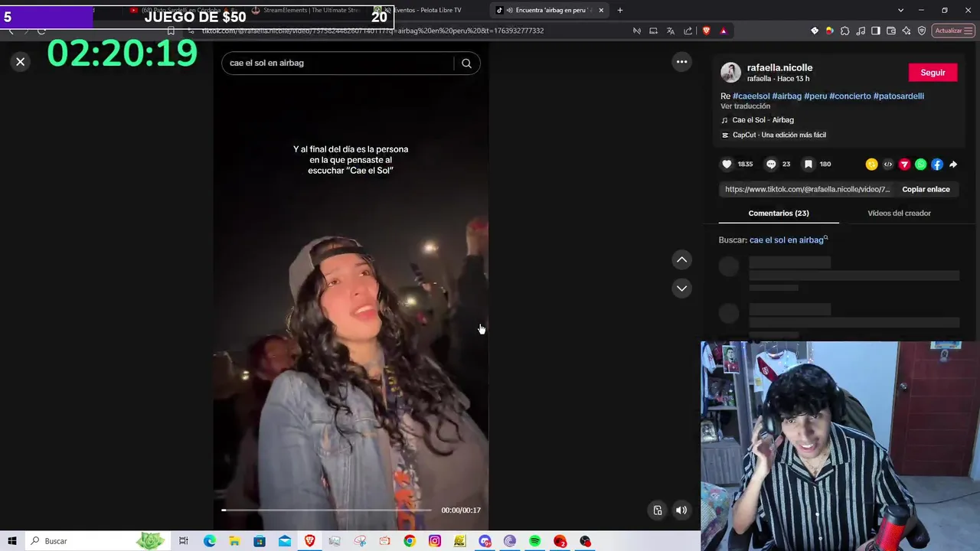Switch to the 'Comentarios (23)' tab

(x=779, y=214)
